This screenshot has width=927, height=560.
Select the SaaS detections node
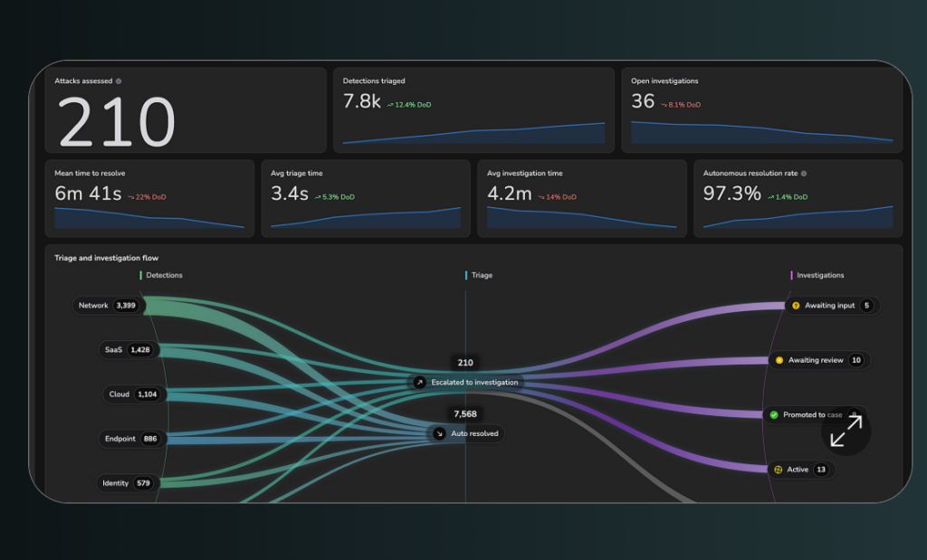(x=129, y=350)
